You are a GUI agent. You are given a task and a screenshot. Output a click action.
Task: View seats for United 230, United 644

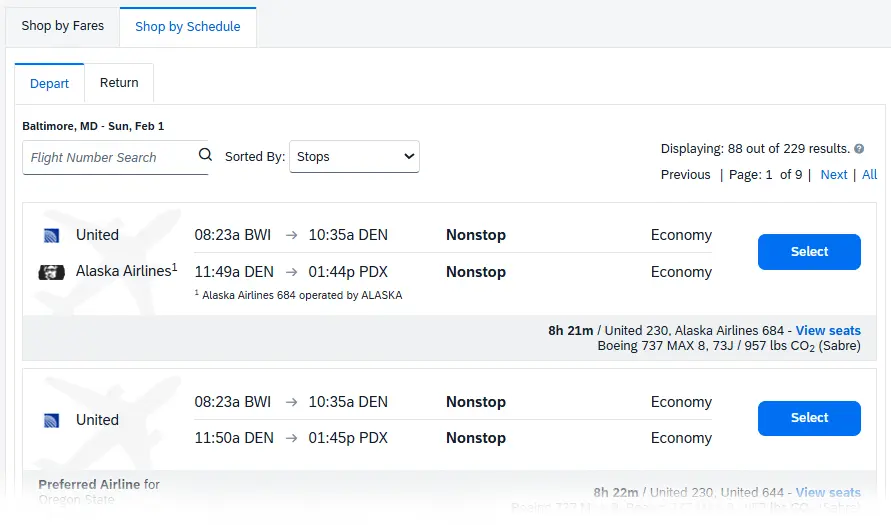tap(828, 493)
